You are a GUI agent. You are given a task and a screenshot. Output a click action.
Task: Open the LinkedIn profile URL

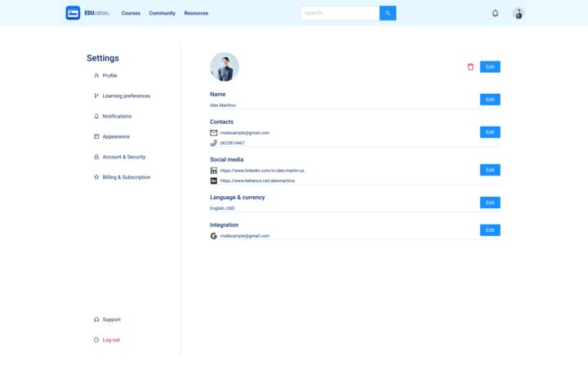pyautogui.click(x=262, y=171)
